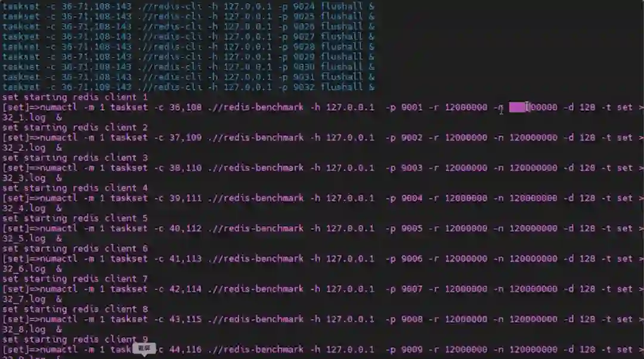Click the 32_1.log filename text

(24, 117)
